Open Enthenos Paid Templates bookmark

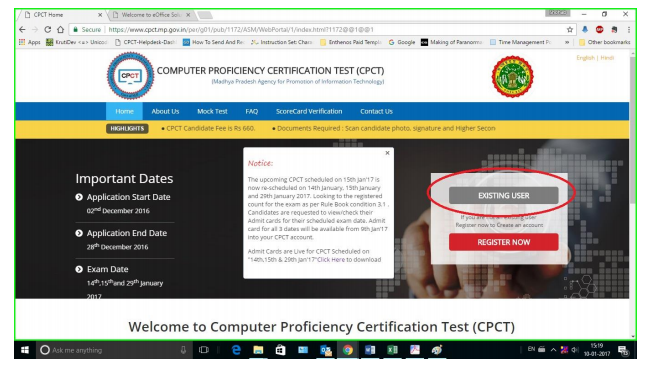351,42
